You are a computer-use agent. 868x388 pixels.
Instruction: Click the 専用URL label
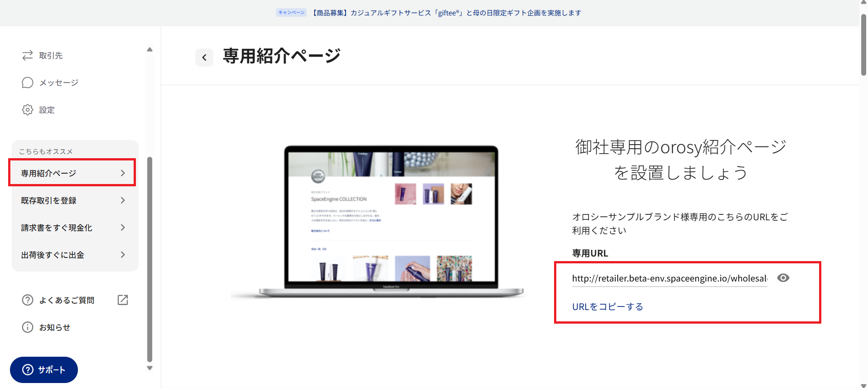(x=590, y=253)
